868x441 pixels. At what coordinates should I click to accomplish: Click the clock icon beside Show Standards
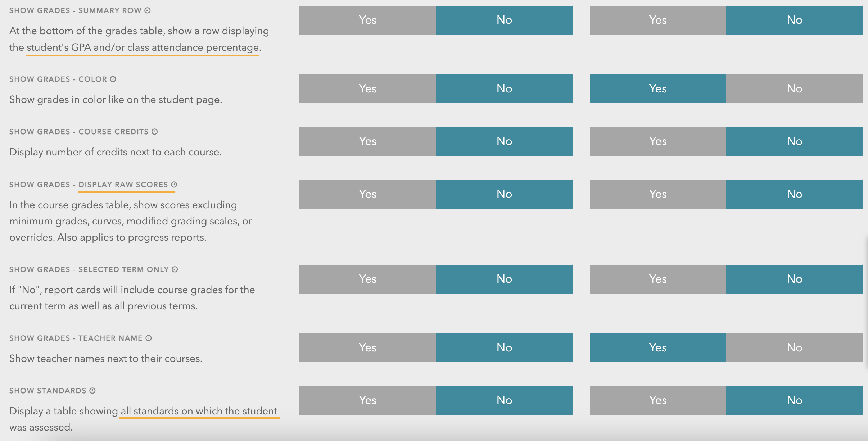click(x=92, y=391)
